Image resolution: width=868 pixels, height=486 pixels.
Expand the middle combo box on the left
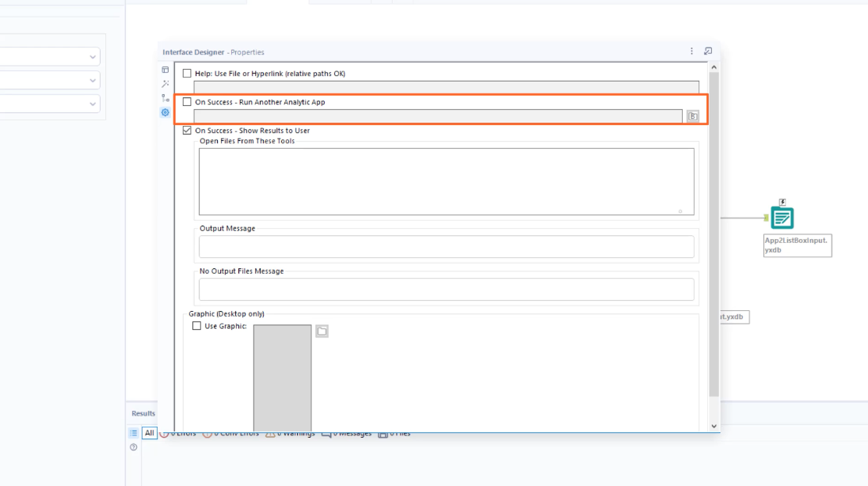[93, 80]
